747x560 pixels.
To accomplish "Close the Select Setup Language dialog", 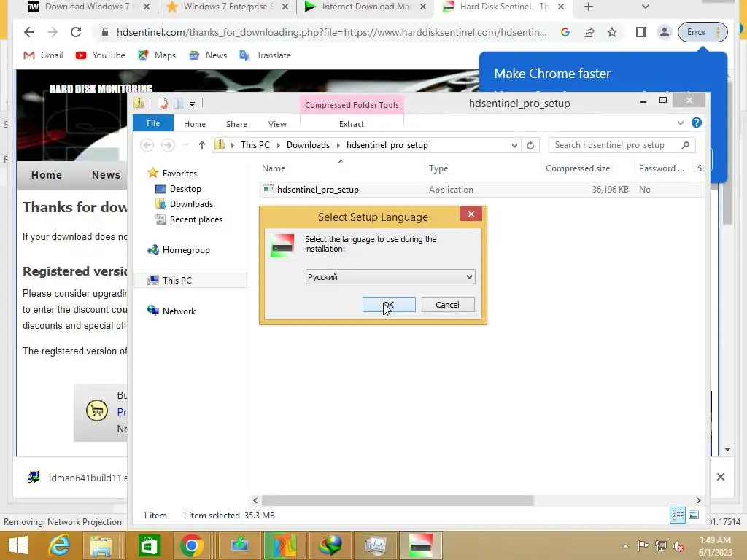I will pos(471,214).
